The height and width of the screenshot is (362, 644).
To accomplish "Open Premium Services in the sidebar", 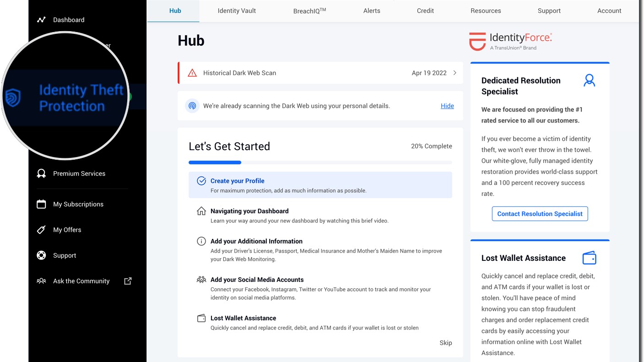I will coord(79,173).
